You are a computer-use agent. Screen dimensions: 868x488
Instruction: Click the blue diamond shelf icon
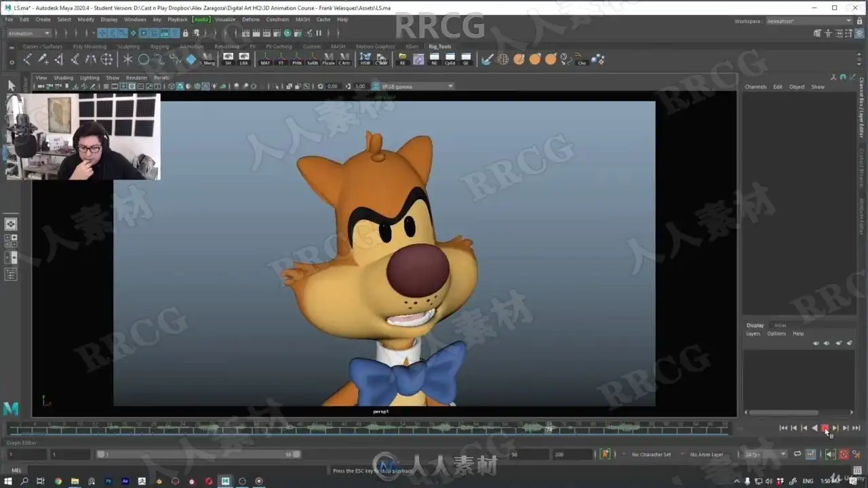191,60
